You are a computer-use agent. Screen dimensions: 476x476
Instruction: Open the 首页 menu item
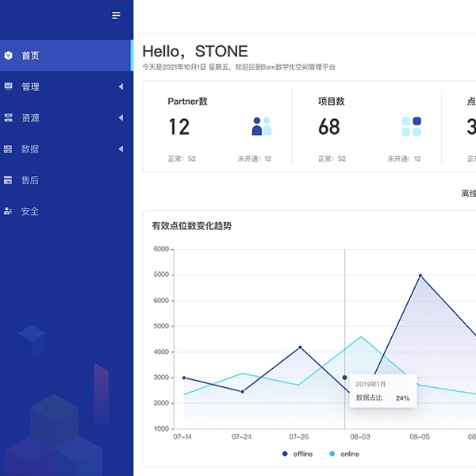[x=31, y=56]
